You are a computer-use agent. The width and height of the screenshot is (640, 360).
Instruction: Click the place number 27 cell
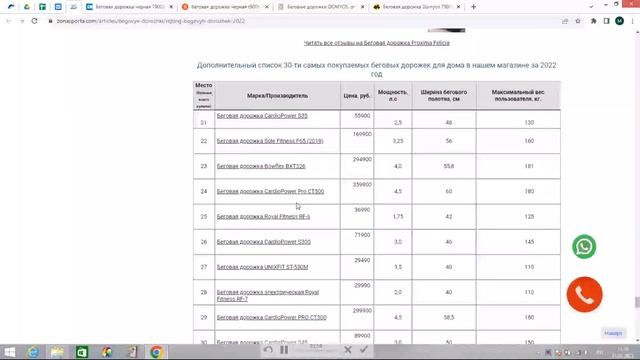tap(204, 267)
